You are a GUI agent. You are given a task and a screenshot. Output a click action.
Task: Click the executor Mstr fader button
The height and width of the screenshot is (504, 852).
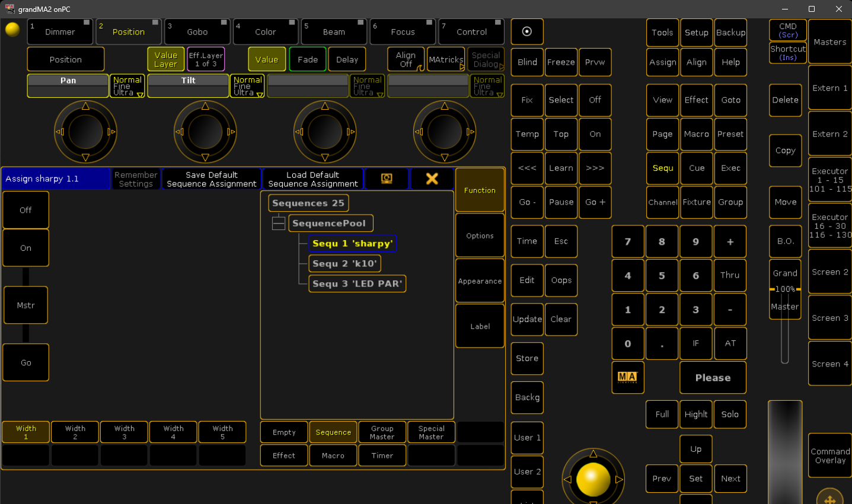(x=25, y=305)
